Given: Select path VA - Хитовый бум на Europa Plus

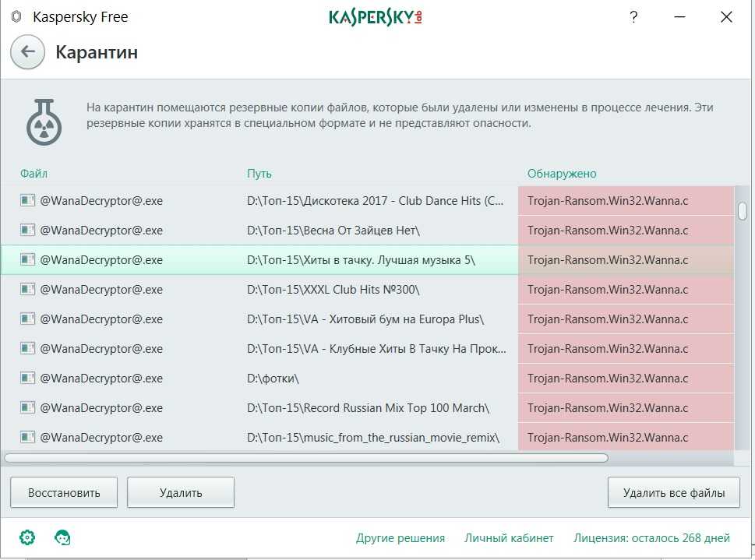Looking at the screenshot, I should pyautogui.click(x=365, y=319).
